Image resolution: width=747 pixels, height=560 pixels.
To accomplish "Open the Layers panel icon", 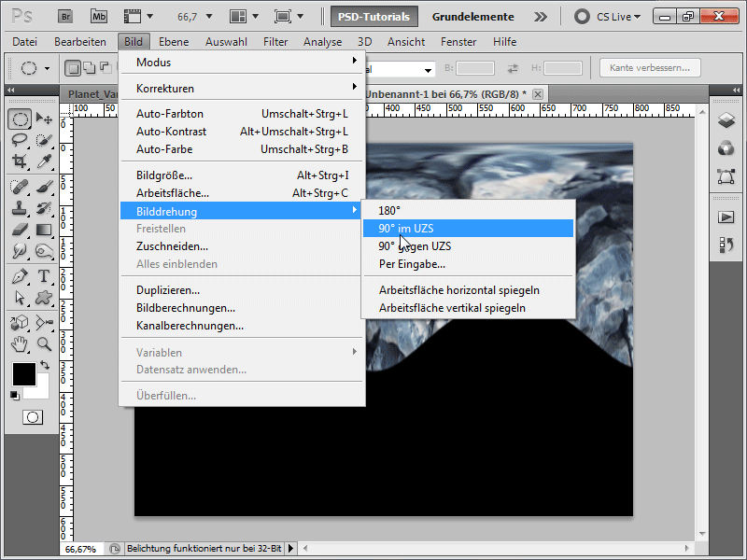I will [x=726, y=120].
